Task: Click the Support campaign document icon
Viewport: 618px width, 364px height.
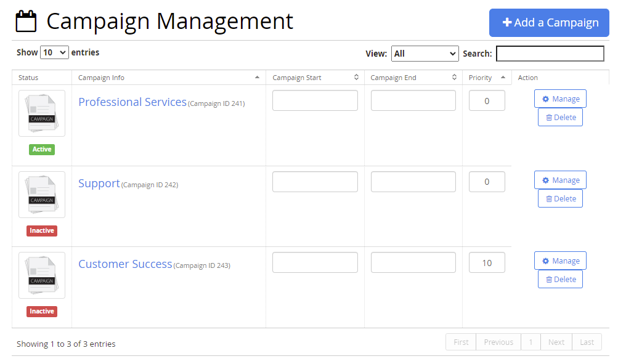Action: [x=42, y=195]
